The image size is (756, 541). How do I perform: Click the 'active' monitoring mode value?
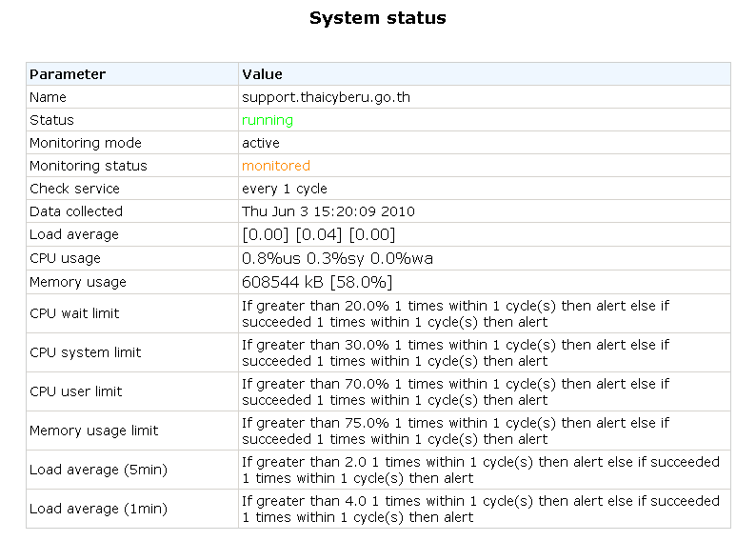(260, 143)
